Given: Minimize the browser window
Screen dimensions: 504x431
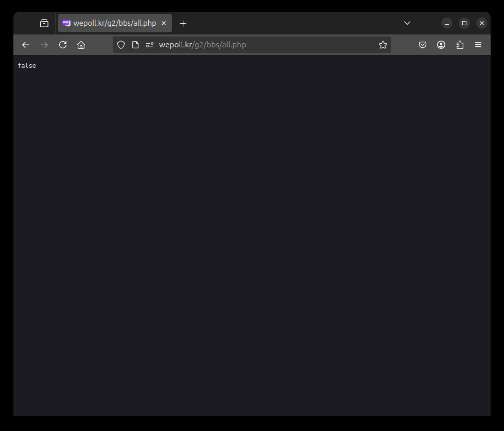Looking at the screenshot, I should click(x=447, y=23).
